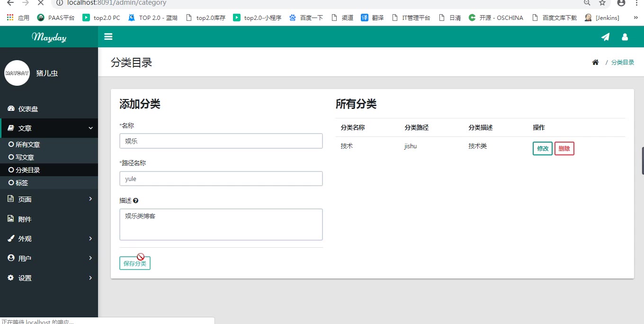Open 附件 attachments in sidebar
Viewport: 644px width, 324px height.
click(25, 219)
